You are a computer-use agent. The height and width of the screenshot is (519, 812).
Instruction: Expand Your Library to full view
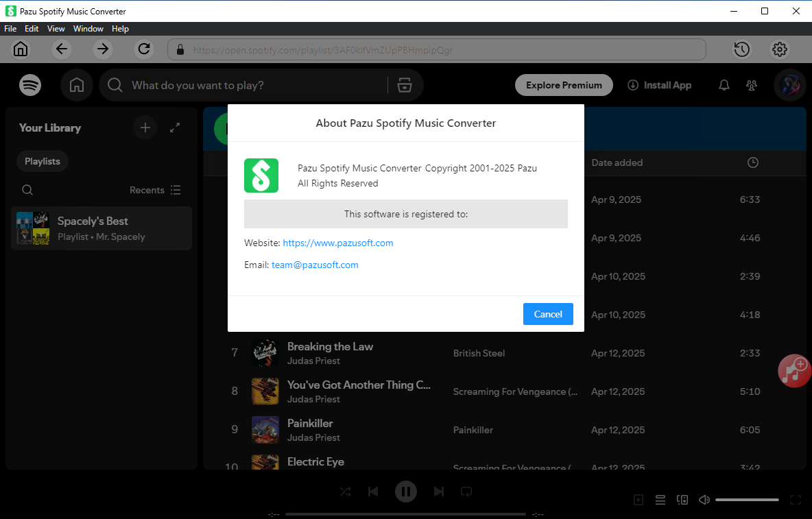click(175, 128)
